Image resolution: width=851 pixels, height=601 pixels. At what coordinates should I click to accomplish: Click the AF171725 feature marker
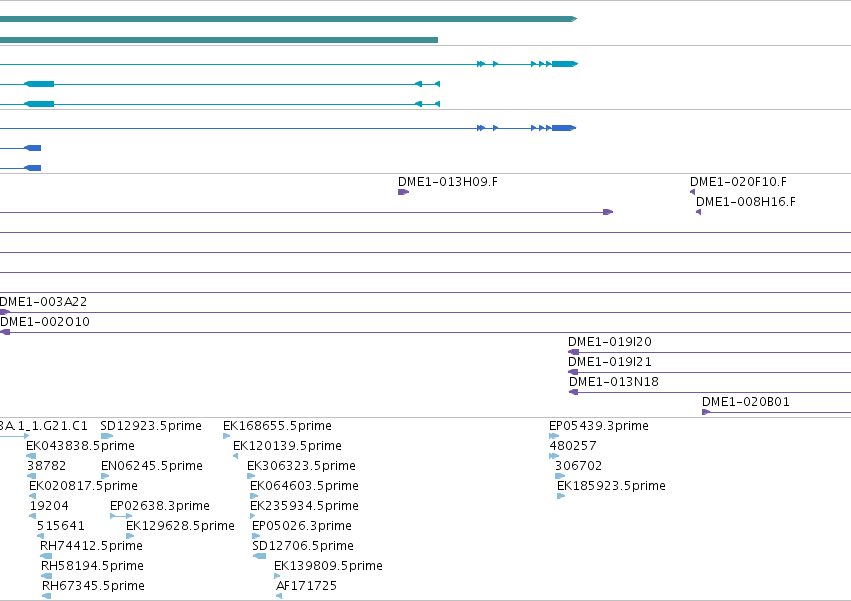279,596
